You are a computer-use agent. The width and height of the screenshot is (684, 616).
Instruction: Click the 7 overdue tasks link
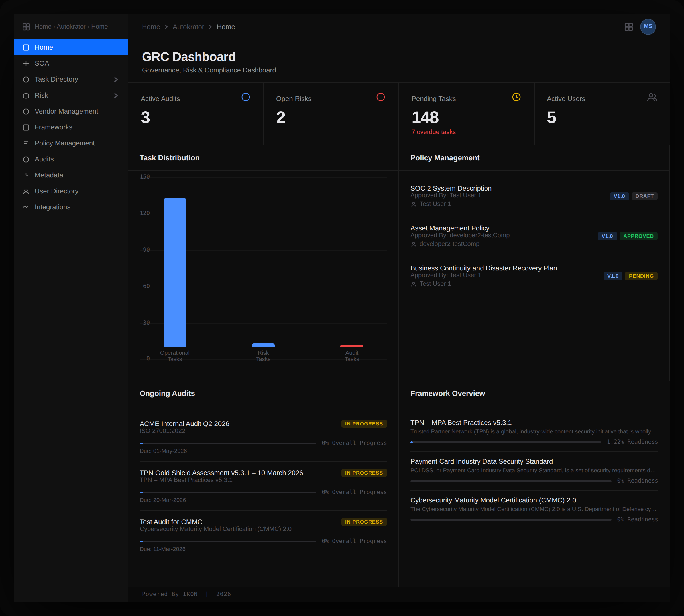click(434, 132)
